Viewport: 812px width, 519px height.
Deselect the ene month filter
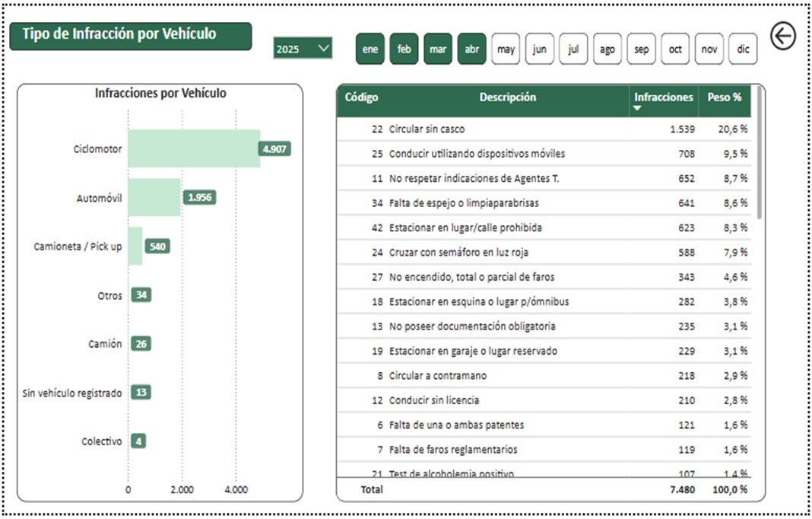(370, 49)
